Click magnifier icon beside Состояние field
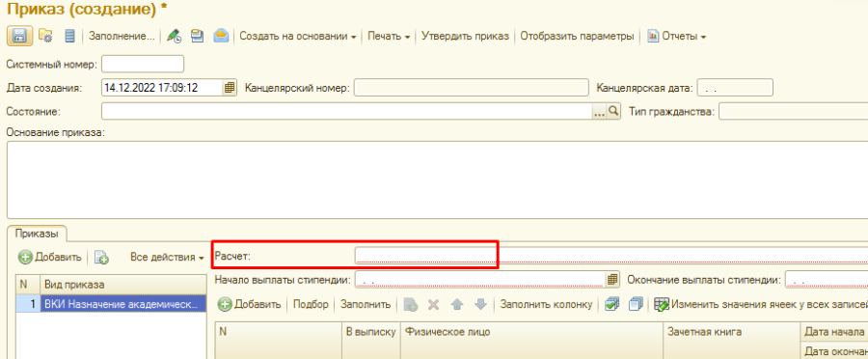868x359 pixels. pos(613,111)
